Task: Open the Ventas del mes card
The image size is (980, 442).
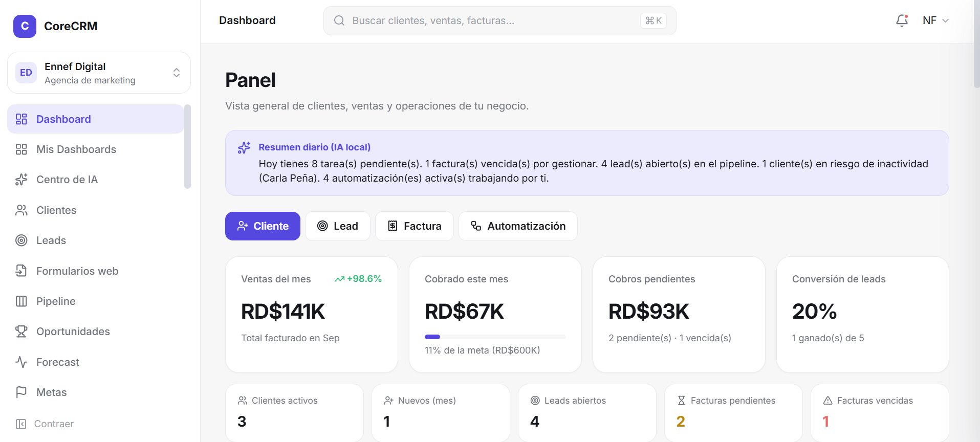Action: click(x=312, y=315)
